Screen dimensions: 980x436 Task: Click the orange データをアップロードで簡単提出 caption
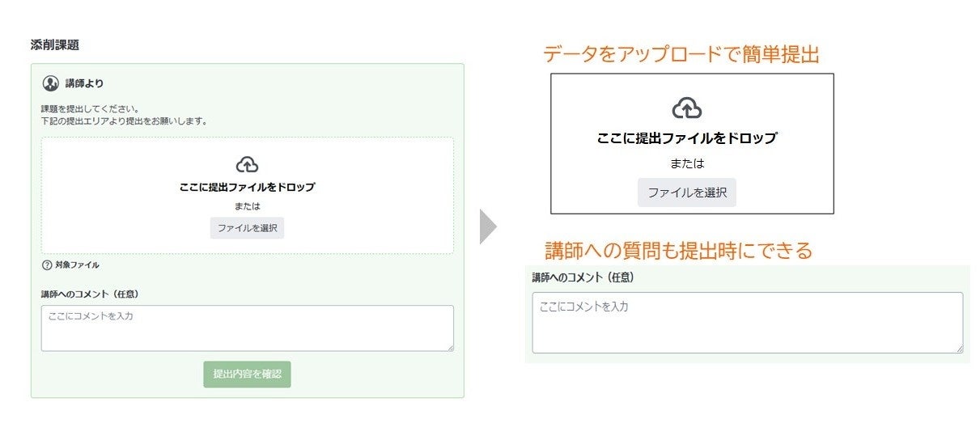(681, 55)
